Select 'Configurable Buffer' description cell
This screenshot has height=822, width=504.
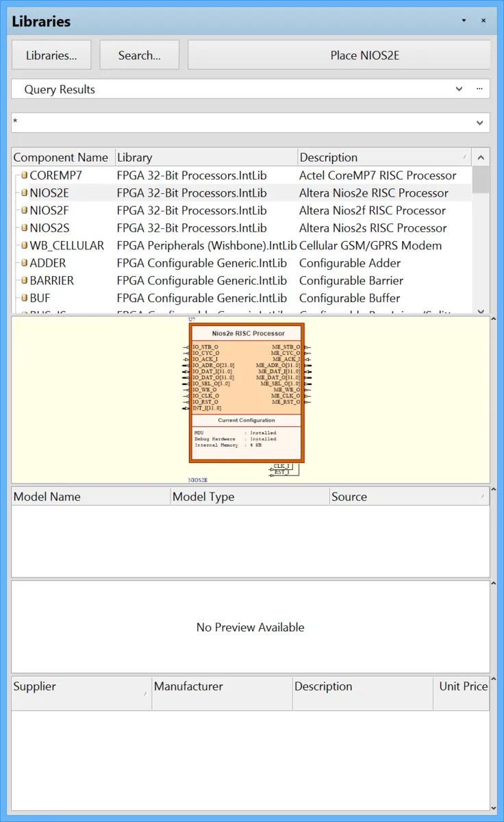[350, 298]
